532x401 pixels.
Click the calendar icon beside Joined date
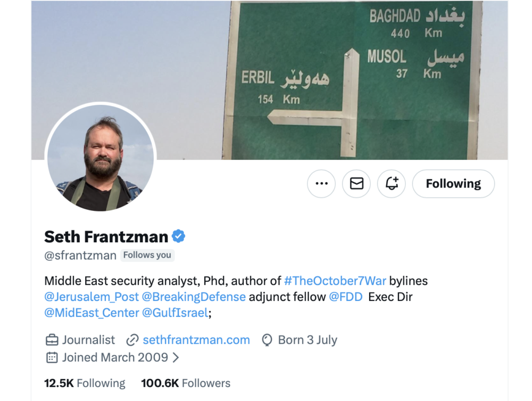coord(52,357)
